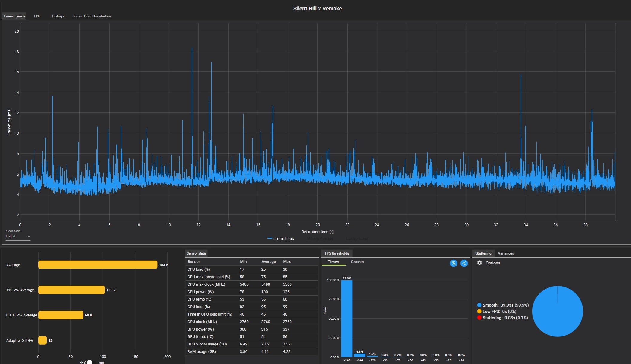Click the Smooth legend entry
The height and width of the screenshot is (364, 631).
503,305
